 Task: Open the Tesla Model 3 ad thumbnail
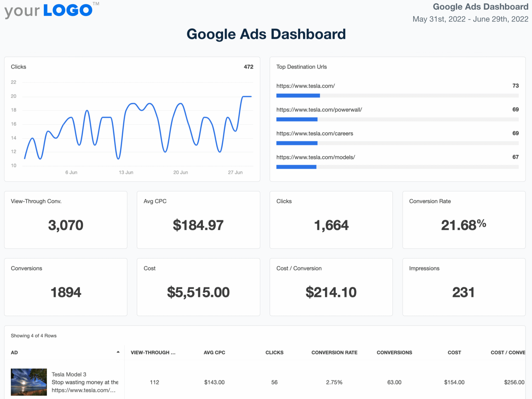[29, 382]
